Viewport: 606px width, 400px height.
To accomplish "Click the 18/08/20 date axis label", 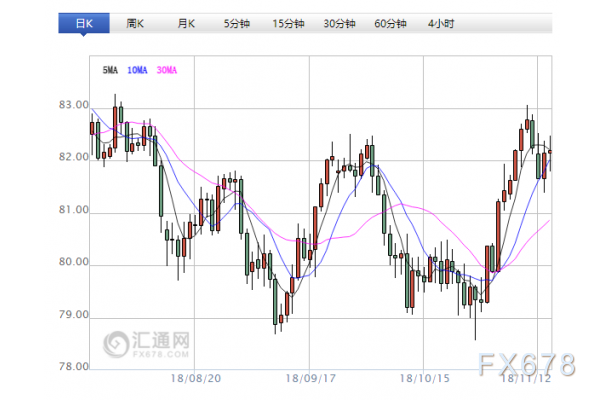I will tap(196, 378).
